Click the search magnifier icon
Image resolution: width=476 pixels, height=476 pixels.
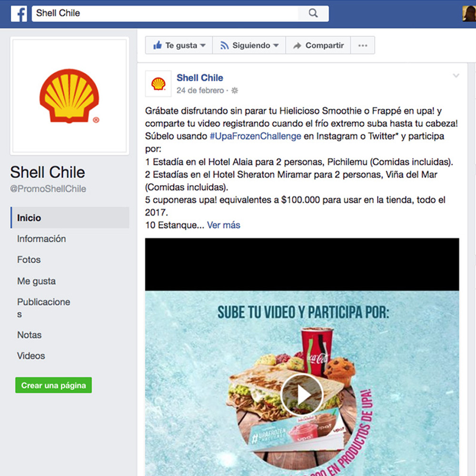pos(313,13)
